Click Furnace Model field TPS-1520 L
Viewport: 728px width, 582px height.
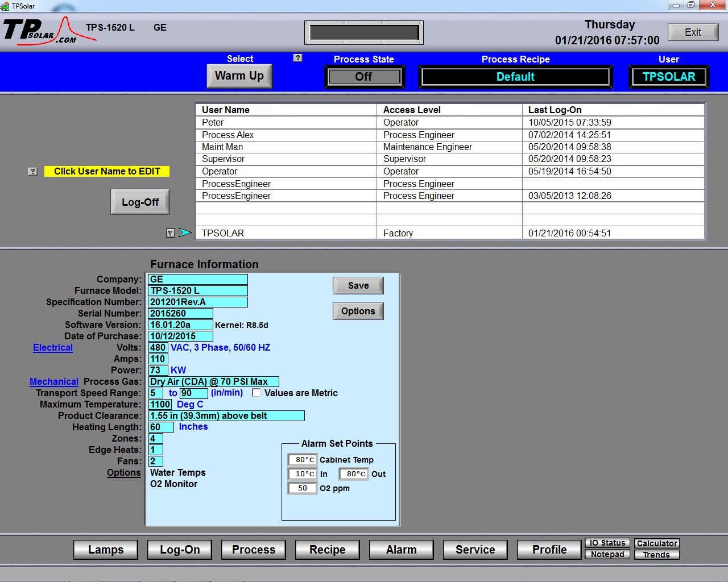(198, 290)
